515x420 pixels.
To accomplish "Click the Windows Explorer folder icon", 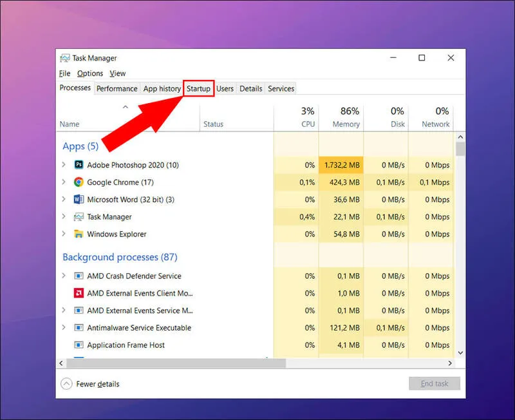I will pyautogui.click(x=79, y=234).
